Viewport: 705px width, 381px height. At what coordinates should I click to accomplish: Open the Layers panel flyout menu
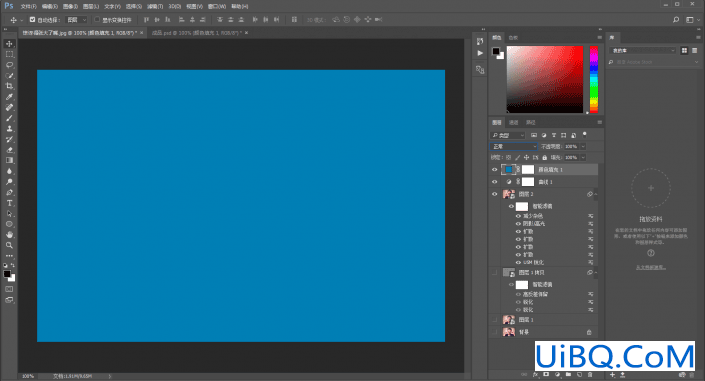pyautogui.click(x=599, y=122)
